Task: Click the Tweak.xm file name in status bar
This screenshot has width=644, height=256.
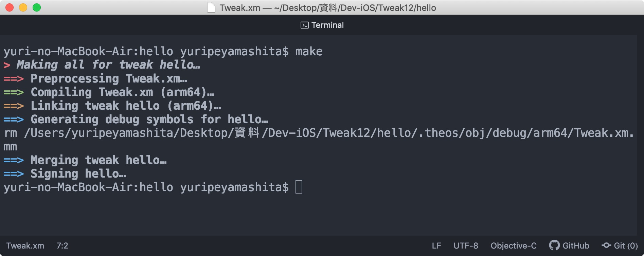Action: [25, 245]
